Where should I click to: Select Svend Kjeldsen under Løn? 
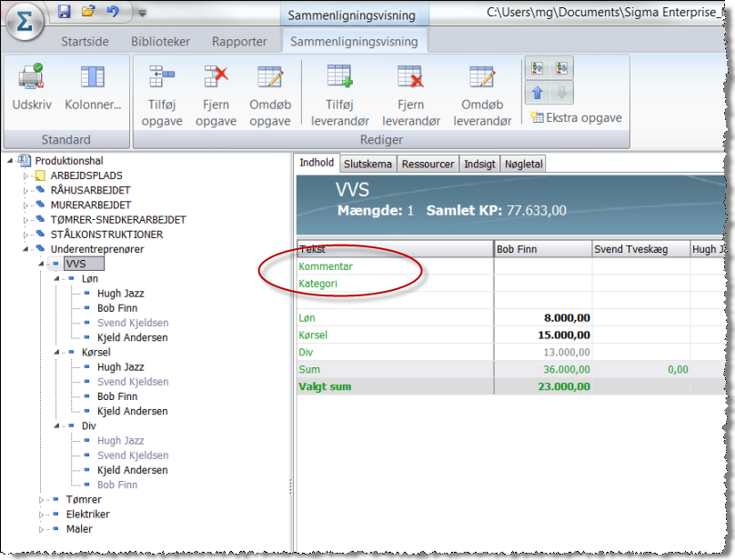point(133,323)
